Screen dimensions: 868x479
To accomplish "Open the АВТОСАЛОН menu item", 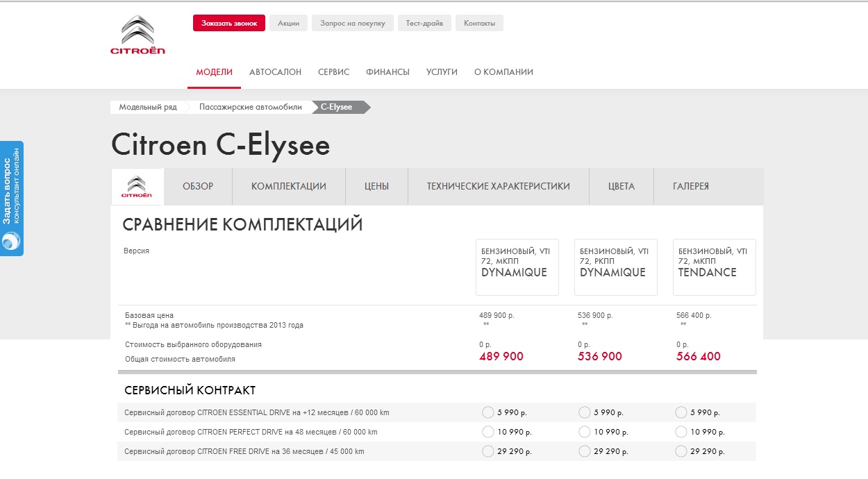I will pyautogui.click(x=275, y=72).
